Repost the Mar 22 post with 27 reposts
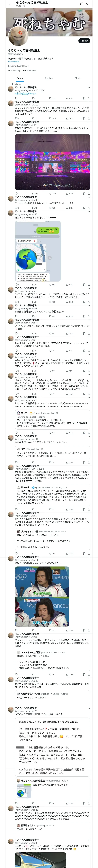The image size is (98, 868). click(33, 119)
